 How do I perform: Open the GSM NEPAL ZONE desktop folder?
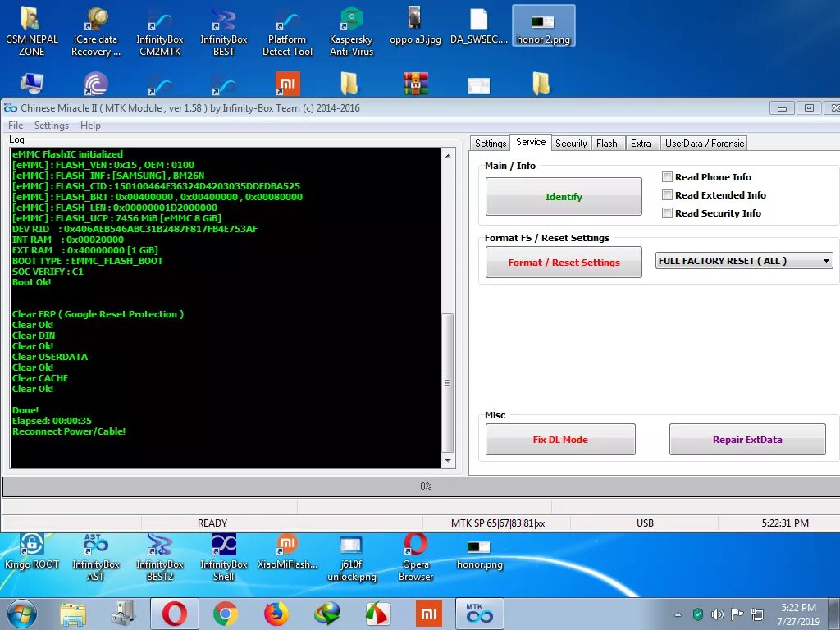(x=32, y=32)
